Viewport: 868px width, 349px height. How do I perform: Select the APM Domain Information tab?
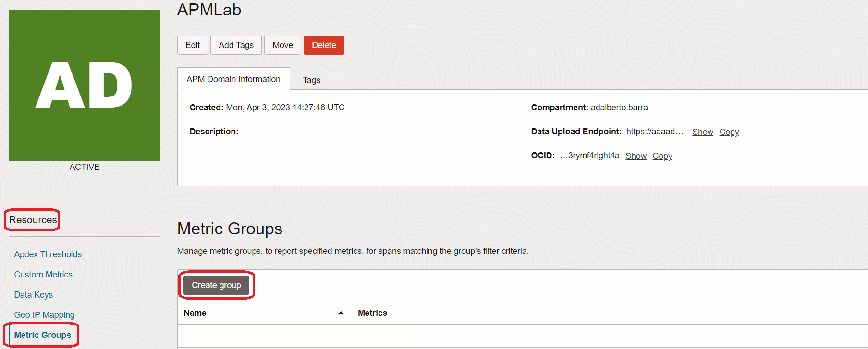[x=233, y=79]
